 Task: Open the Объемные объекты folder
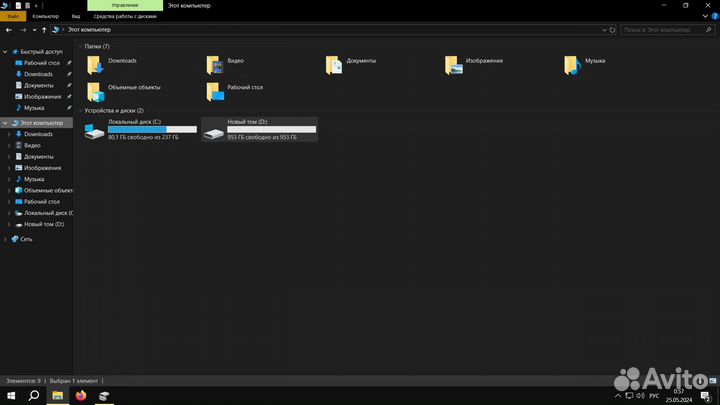pyautogui.click(x=96, y=92)
